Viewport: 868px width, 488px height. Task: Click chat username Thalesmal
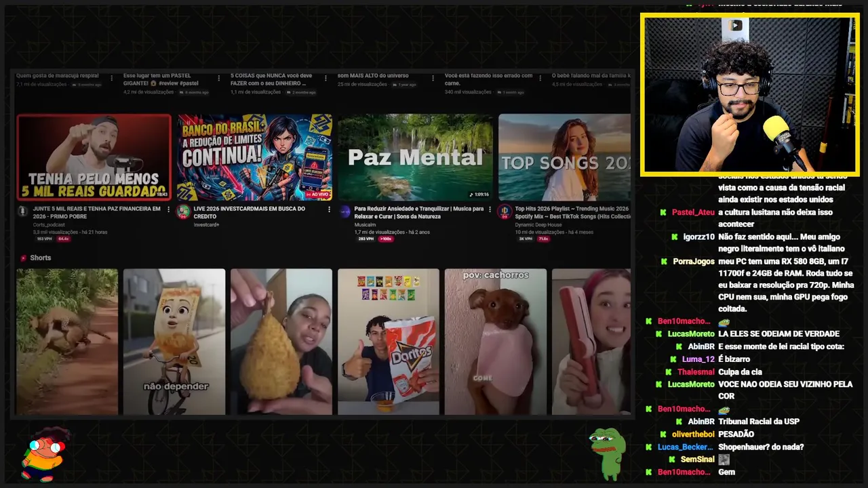pos(696,371)
